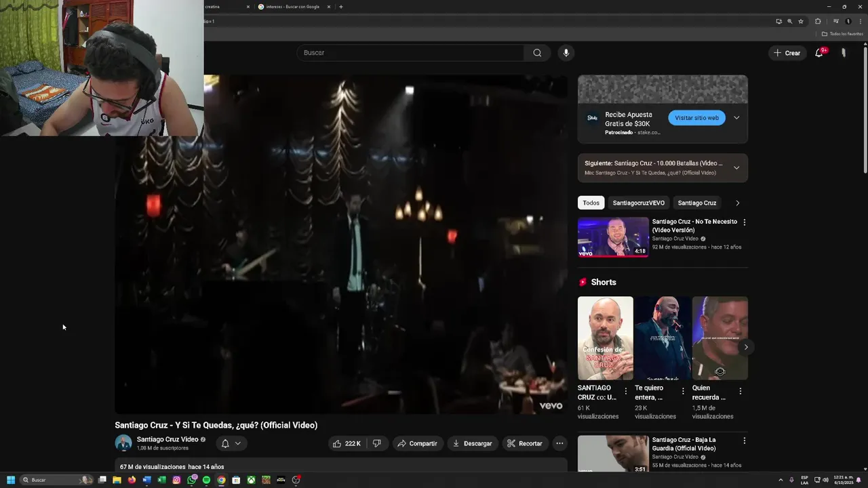Toggle the channel notification bell
Viewport: 868px width, 488px height.
225,443
